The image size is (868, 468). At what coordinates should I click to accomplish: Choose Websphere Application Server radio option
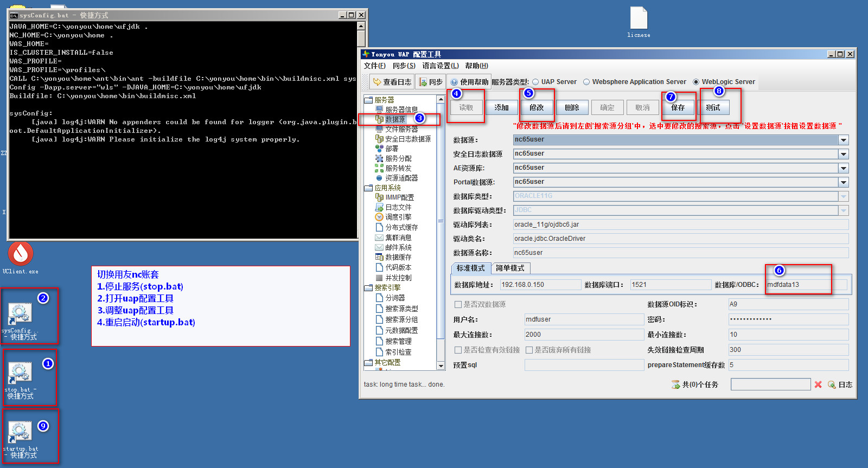586,82
